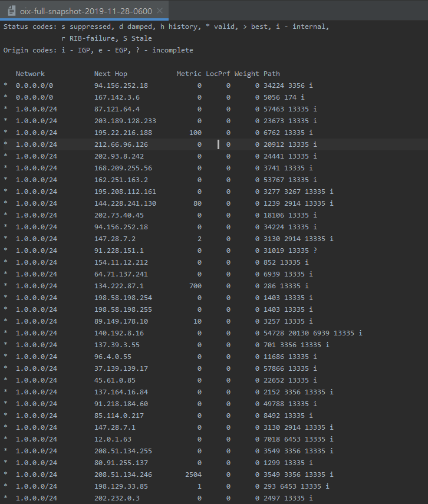Click next hop 147.28.7.2
The image size is (428, 504).
(115, 239)
